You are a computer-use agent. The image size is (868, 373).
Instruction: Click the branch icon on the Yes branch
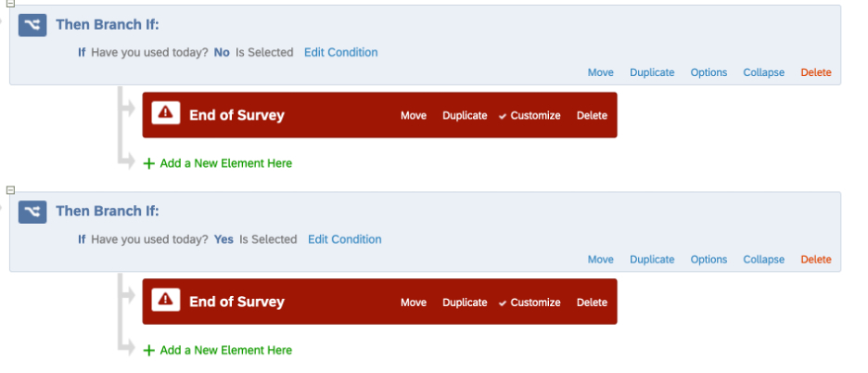32,212
